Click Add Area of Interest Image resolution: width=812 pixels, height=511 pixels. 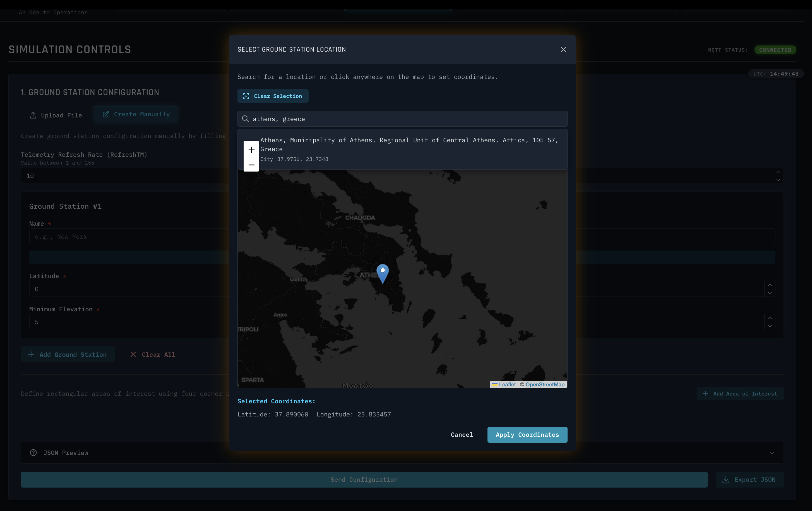(x=740, y=394)
